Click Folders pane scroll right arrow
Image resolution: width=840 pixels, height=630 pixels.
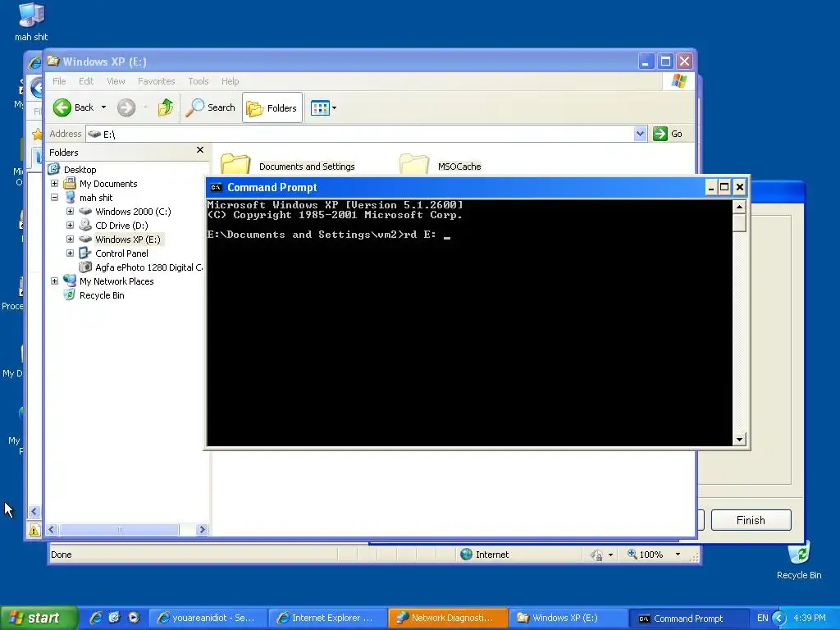point(202,529)
